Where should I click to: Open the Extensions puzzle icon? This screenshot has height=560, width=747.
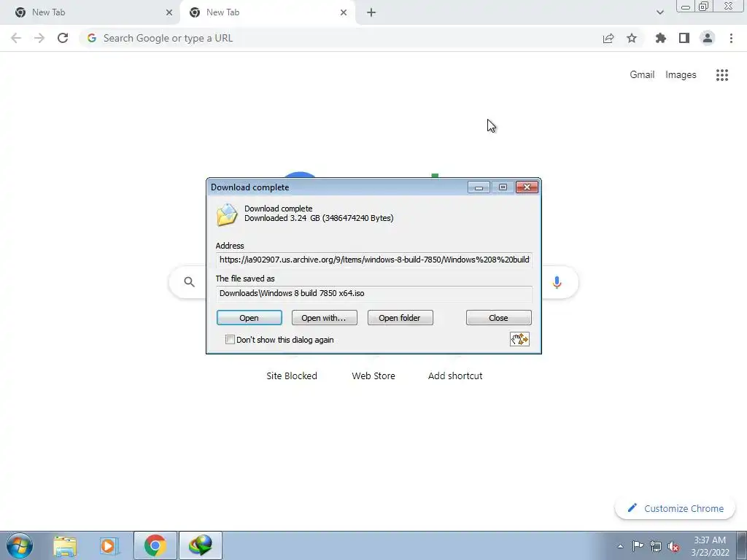[x=661, y=38]
